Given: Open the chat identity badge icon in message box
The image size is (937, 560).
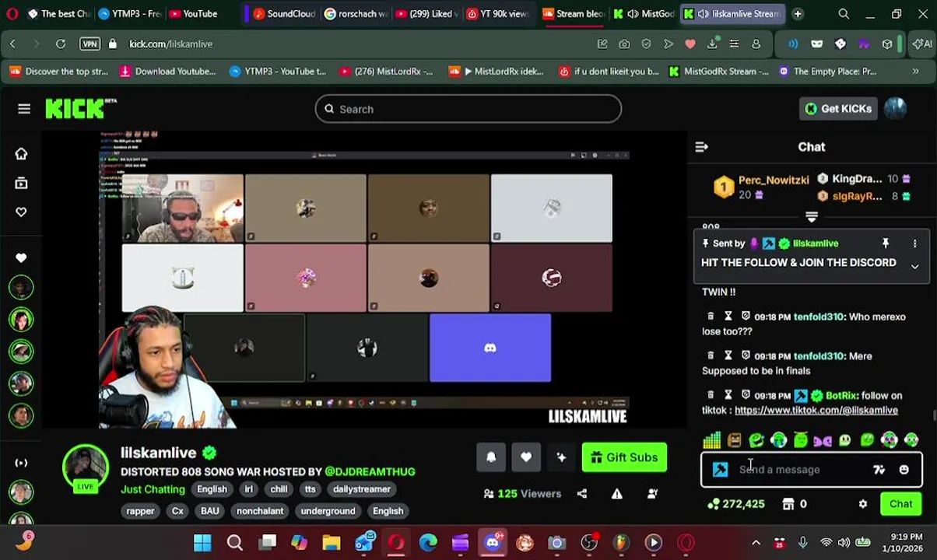Looking at the screenshot, I should point(720,470).
